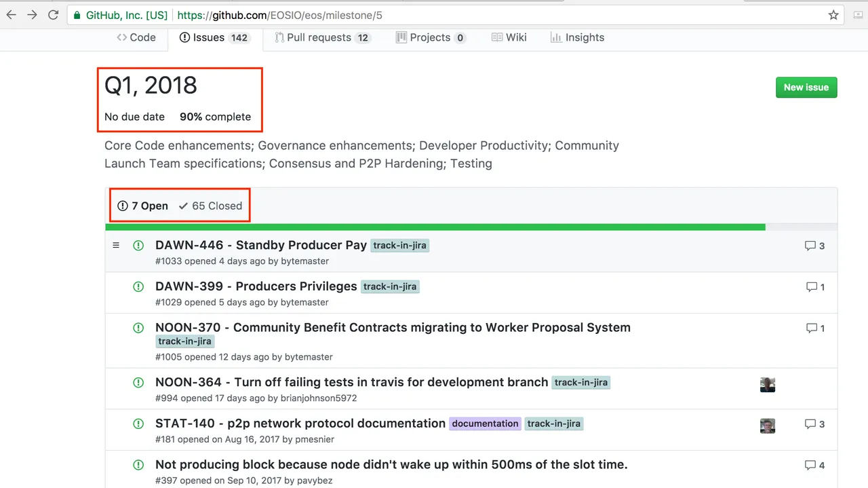The image size is (868, 488).
Task: Click the Q1, 2018 milestone title
Action: point(151,86)
